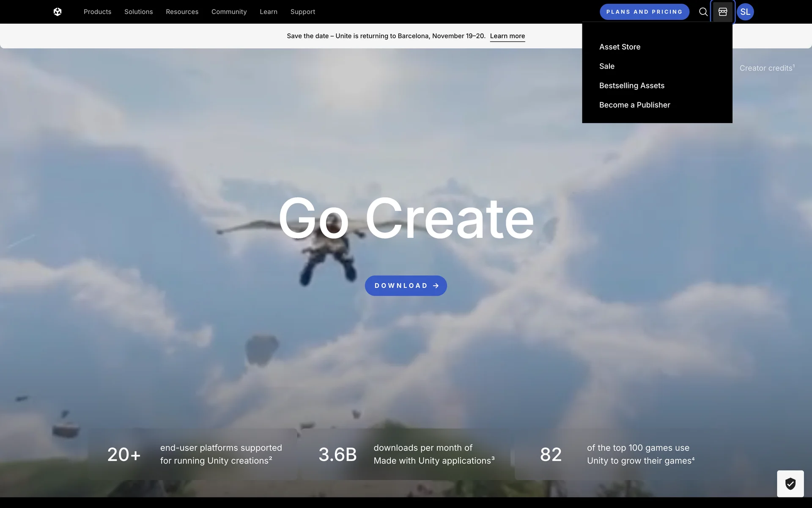Click the Plans and Pricing button
812x508 pixels.
644,12
